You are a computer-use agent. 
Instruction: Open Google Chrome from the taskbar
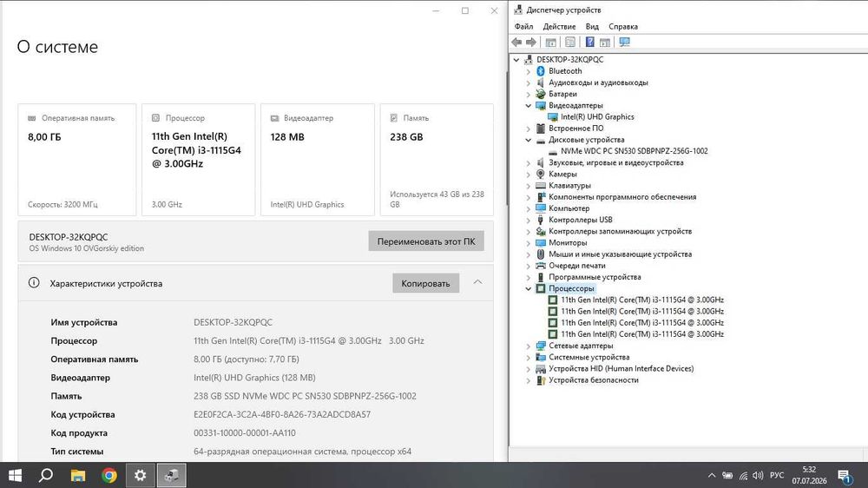click(x=109, y=475)
